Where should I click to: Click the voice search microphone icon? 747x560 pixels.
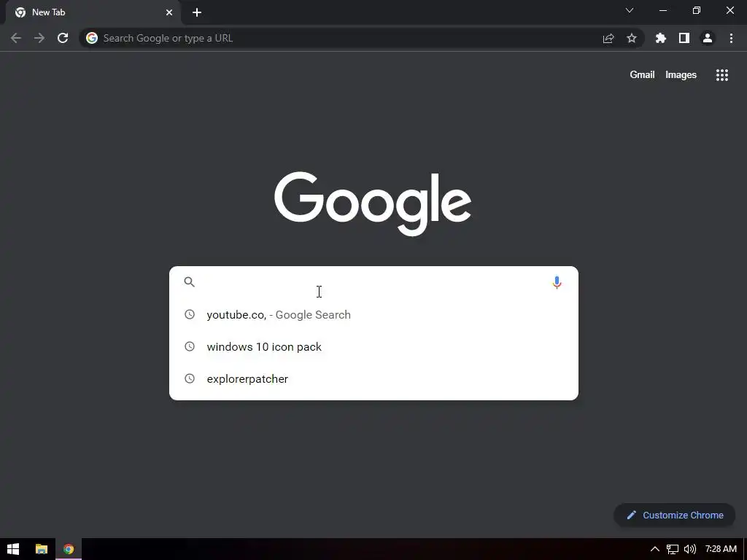(x=557, y=282)
